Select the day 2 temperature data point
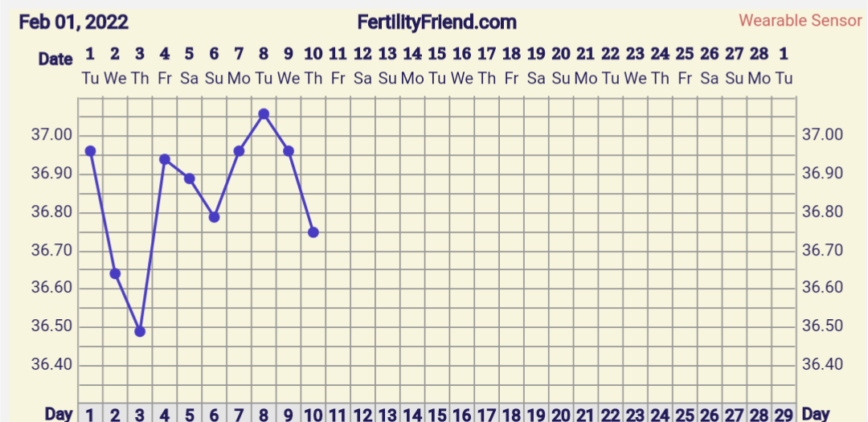Screen dimensions: 868x422 pos(115,274)
